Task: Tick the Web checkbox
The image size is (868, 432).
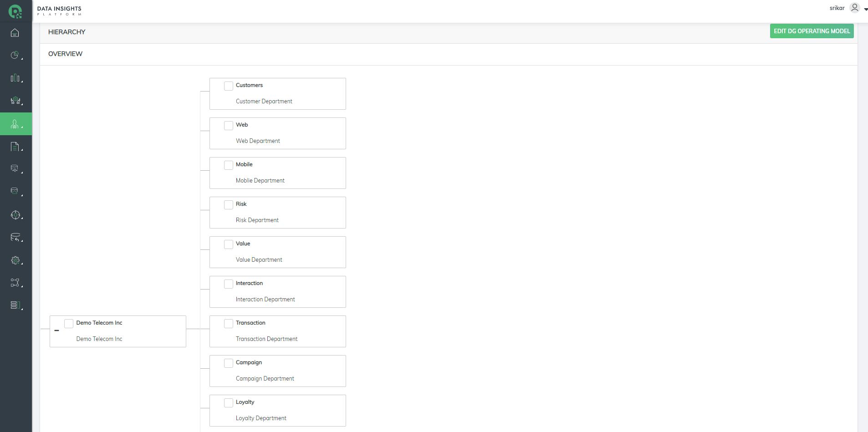Action: tap(229, 126)
